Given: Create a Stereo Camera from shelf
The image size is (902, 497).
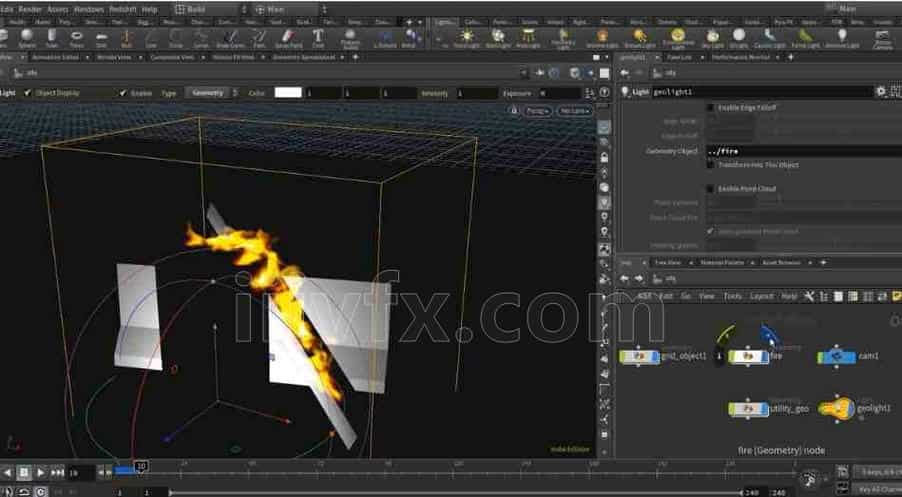Looking at the screenshot, I should coord(882,39).
